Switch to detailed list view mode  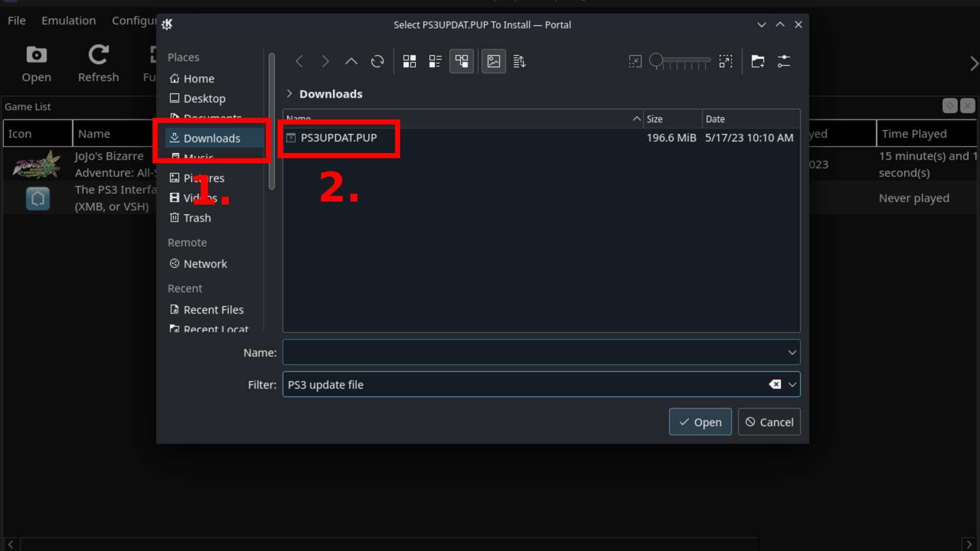pos(435,61)
